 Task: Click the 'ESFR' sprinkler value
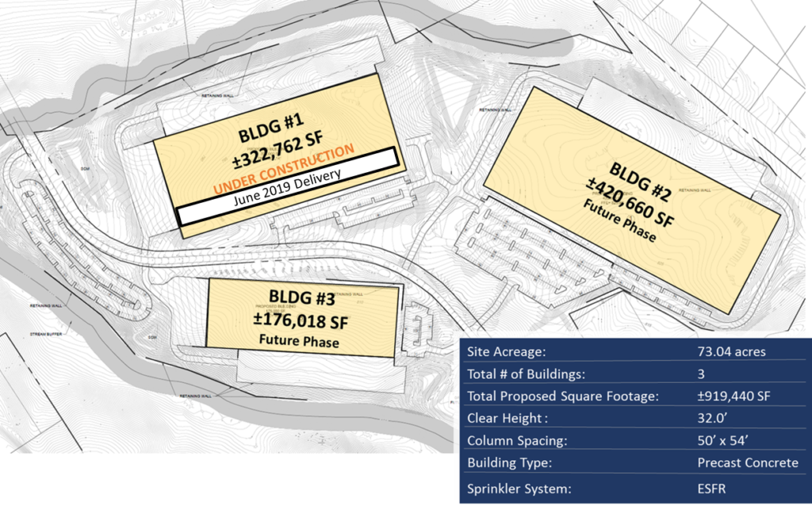(711, 489)
